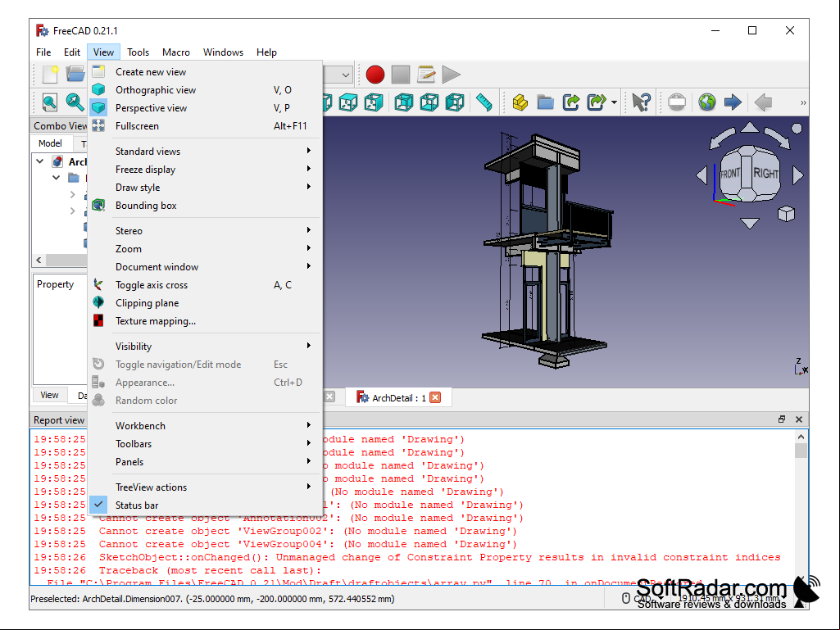840x630 pixels.
Task: Open Texture mapping dialog entry
Action: pyautogui.click(x=205, y=321)
